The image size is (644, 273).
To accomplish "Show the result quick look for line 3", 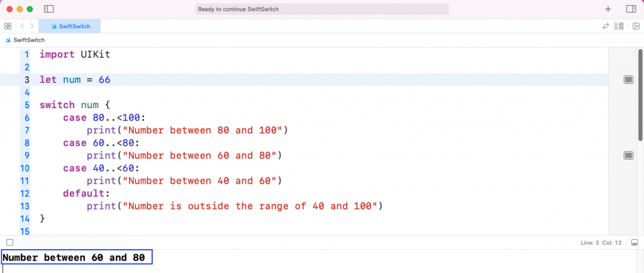I will click(628, 80).
